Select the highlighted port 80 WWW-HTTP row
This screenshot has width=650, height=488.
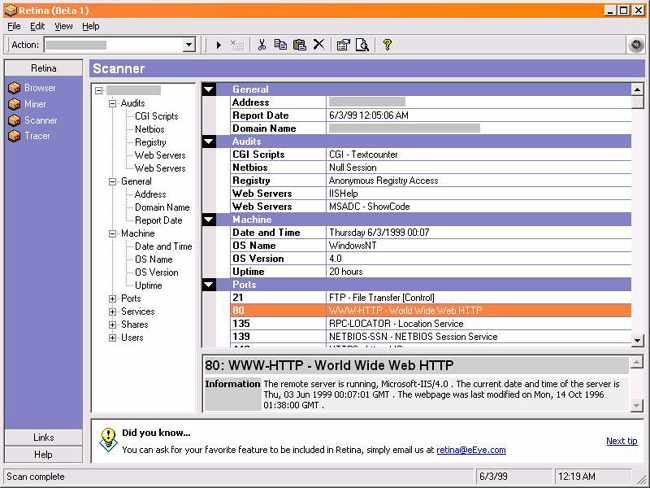431,311
